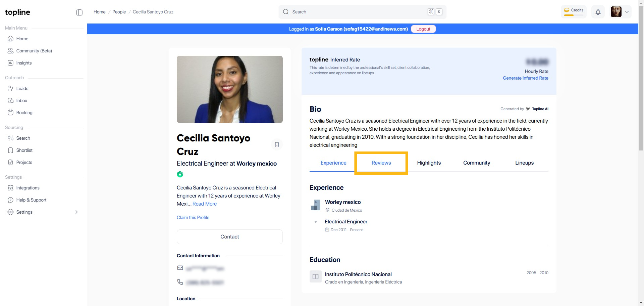Screen dimensions: 644x306
Task: Switch to the Reviews tab
Action: click(x=381, y=163)
